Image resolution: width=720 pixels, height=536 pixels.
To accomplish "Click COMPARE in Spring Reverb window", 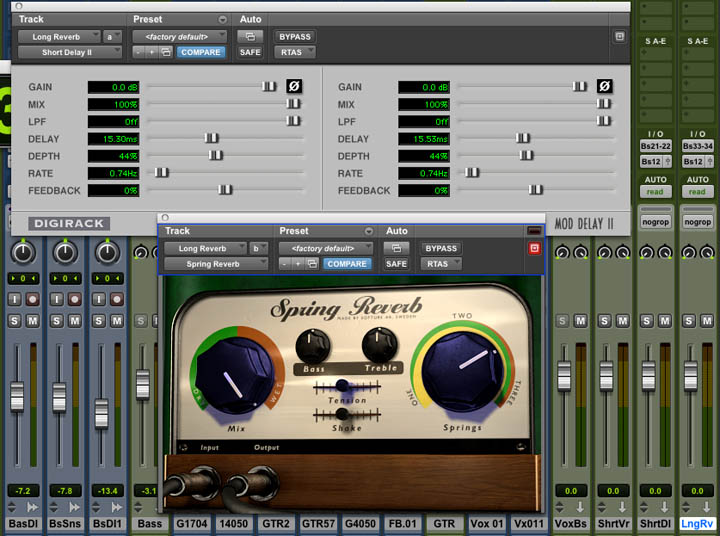I will [347, 264].
